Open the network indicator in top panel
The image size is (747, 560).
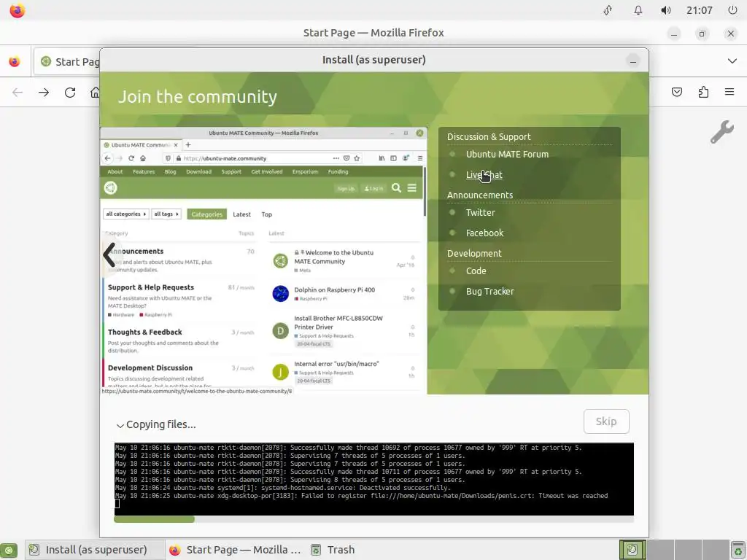click(608, 10)
